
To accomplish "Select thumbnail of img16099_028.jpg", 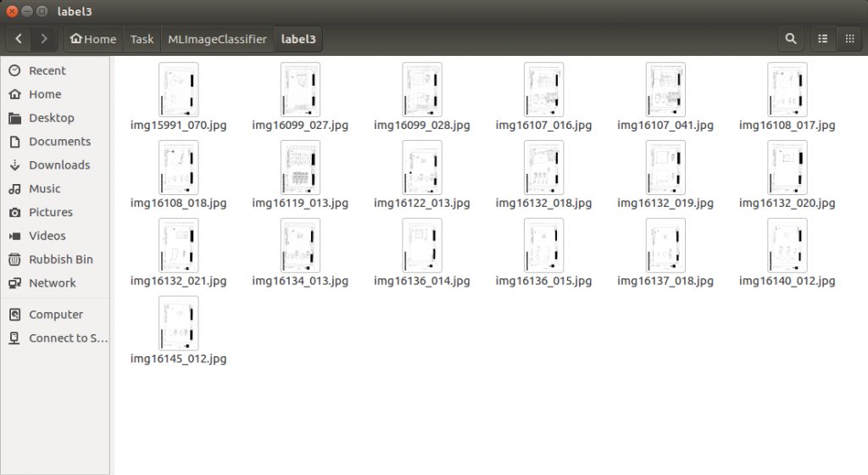I will [x=422, y=89].
